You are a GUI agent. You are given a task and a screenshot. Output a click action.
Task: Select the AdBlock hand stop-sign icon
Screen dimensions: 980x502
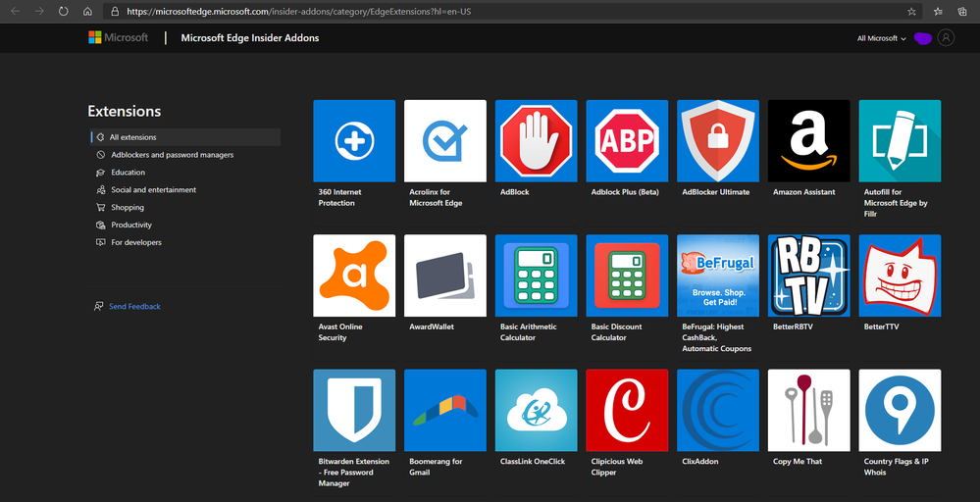[x=536, y=140]
